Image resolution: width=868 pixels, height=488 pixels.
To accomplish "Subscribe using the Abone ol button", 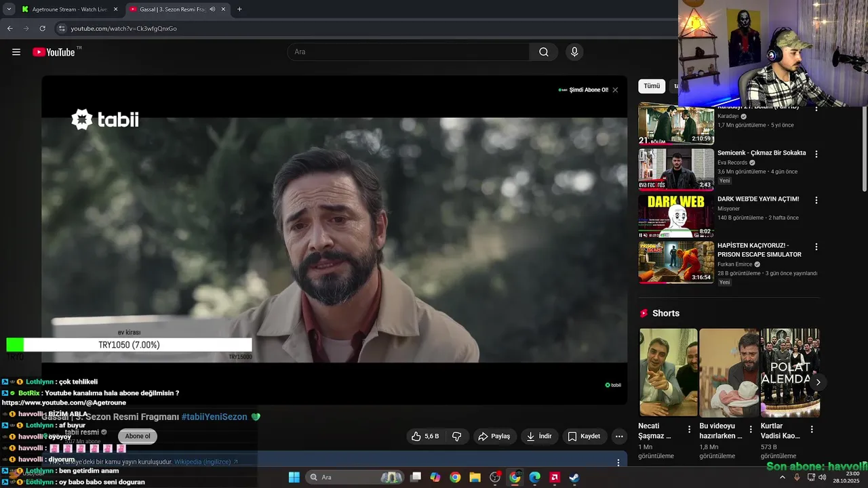I will pos(138,436).
